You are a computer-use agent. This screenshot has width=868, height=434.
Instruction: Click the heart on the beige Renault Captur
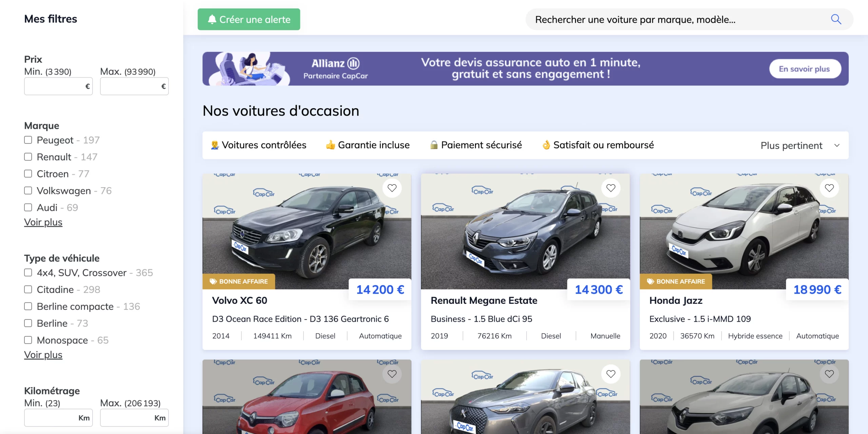(829, 374)
